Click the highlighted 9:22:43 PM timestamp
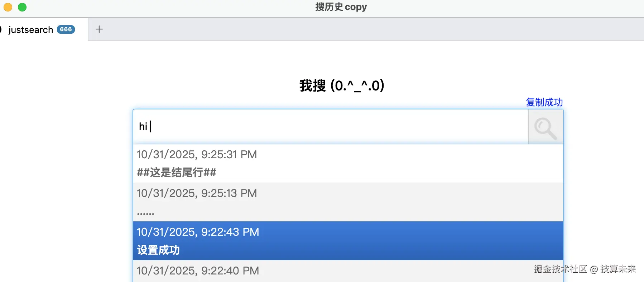The width and height of the screenshot is (644, 282). point(198,232)
